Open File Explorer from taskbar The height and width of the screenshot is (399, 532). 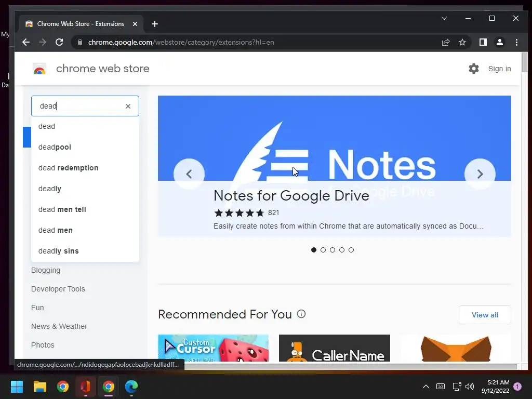coord(39,387)
